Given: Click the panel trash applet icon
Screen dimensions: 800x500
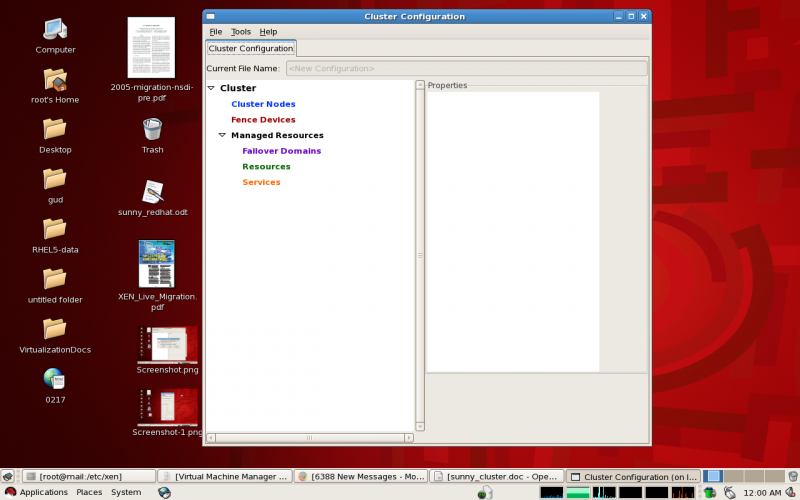Looking at the screenshot, I should click(x=792, y=477).
